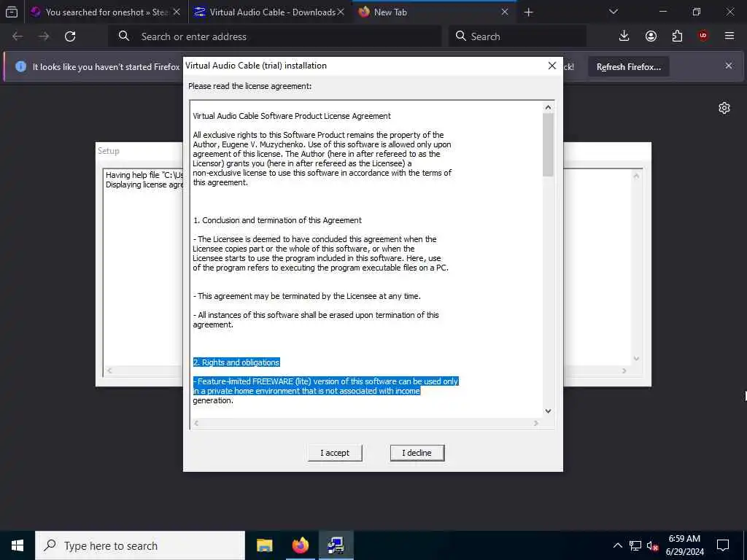The height and width of the screenshot is (560, 747).
Task: Show hidden system tray icons
Action: (617, 545)
